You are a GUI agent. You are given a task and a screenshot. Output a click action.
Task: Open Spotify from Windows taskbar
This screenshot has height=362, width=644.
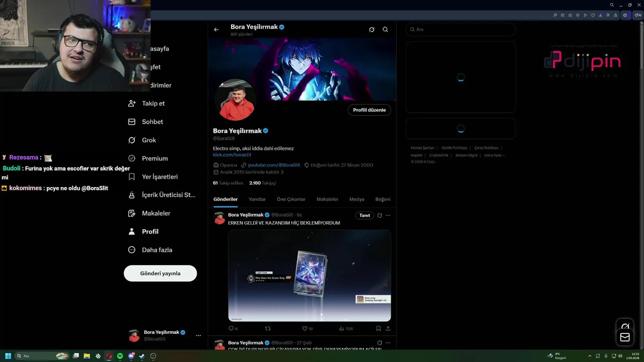[120, 356]
